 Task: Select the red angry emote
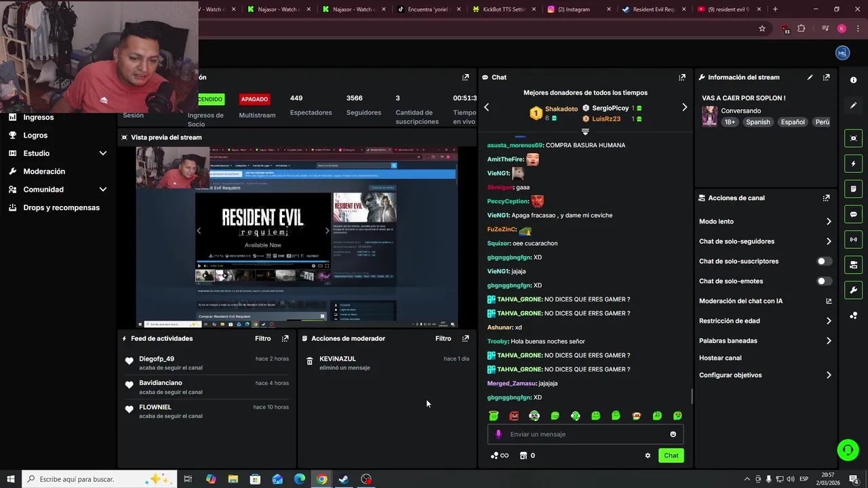coord(514,415)
